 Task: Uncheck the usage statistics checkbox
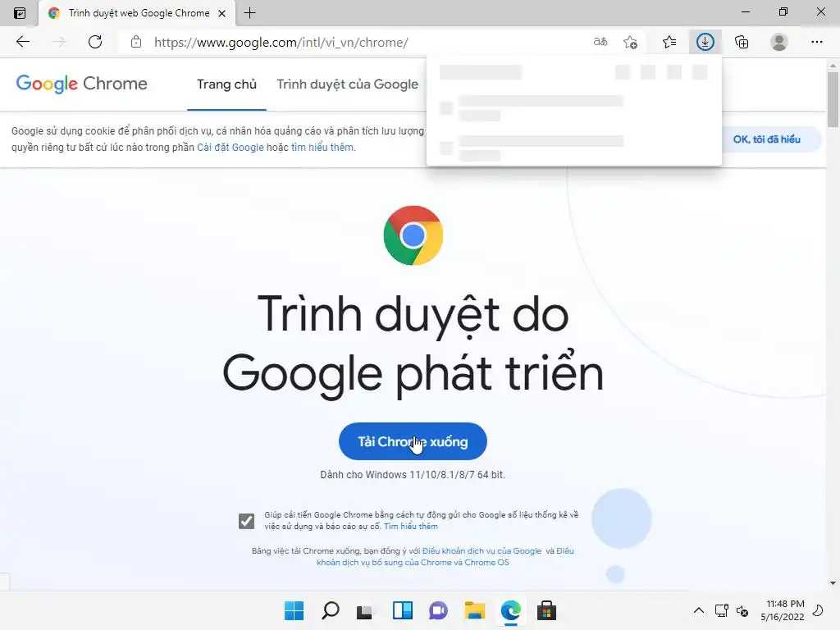[x=246, y=521]
